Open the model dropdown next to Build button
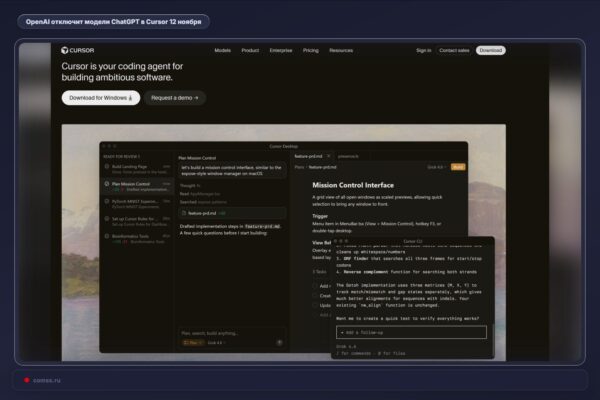600x400 pixels. (x=436, y=167)
